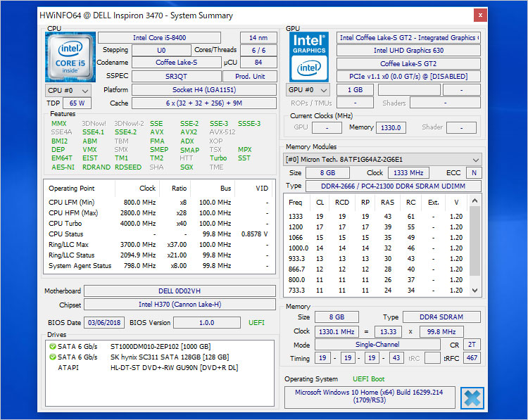Viewport: 528px width, 420px height.
Task: Click the 933.3 frequency timings row
Action: pos(376,258)
